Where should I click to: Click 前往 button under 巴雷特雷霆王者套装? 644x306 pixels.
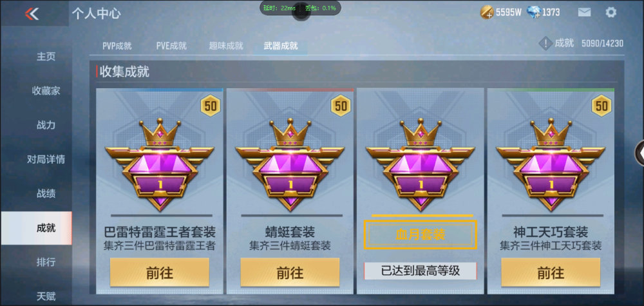pos(159,273)
